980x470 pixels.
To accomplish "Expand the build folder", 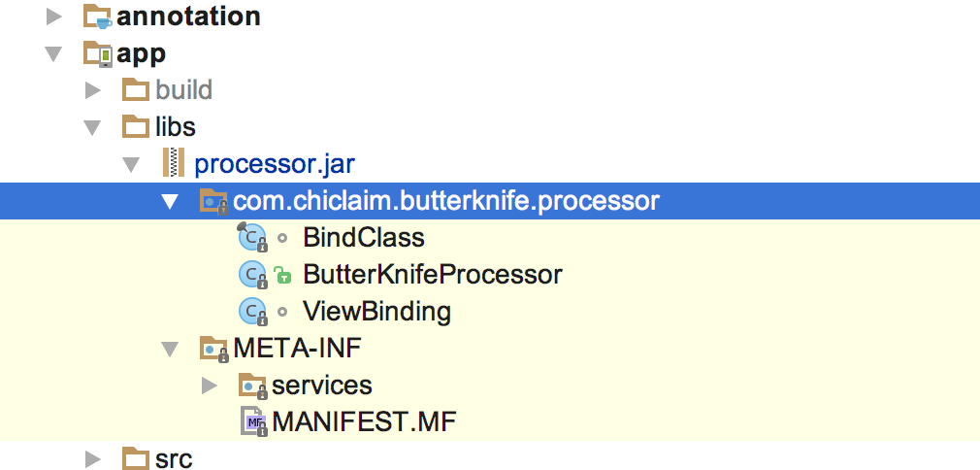I will pyautogui.click(x=93, y=90).
